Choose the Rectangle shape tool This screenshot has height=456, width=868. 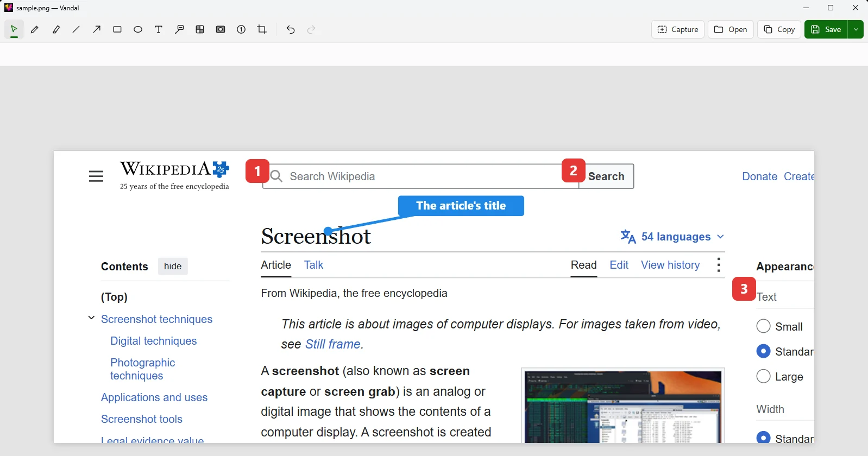[117, 29]
